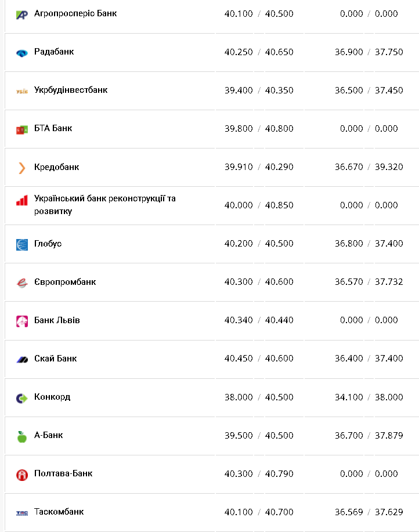Screen dimensions: 419x532
Task: Click the Скай Банк logo icon
Action: 22,360
